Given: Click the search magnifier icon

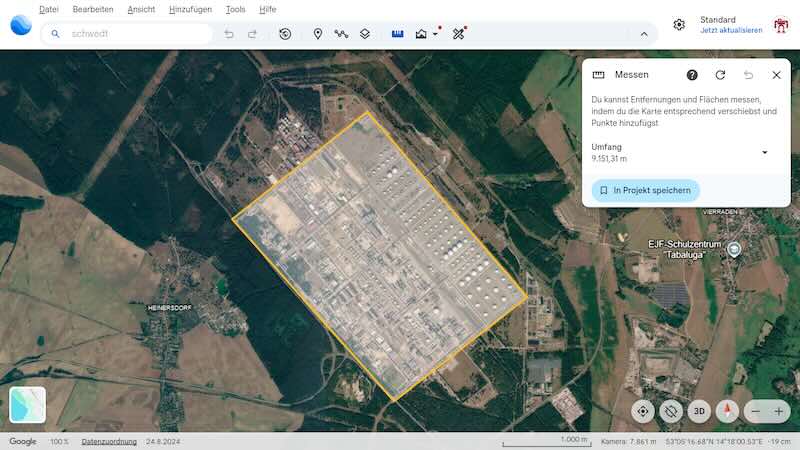Looking at the screenshot, I should pos(55,34).
